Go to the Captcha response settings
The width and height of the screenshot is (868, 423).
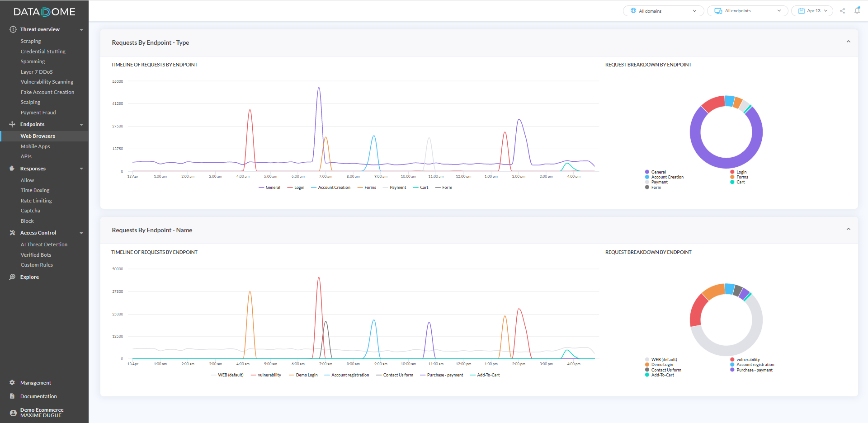[30, 210]
